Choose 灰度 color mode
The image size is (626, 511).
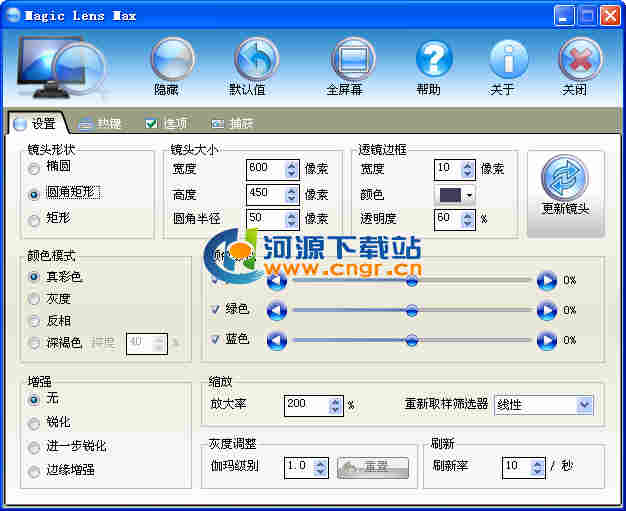[34, 299]
